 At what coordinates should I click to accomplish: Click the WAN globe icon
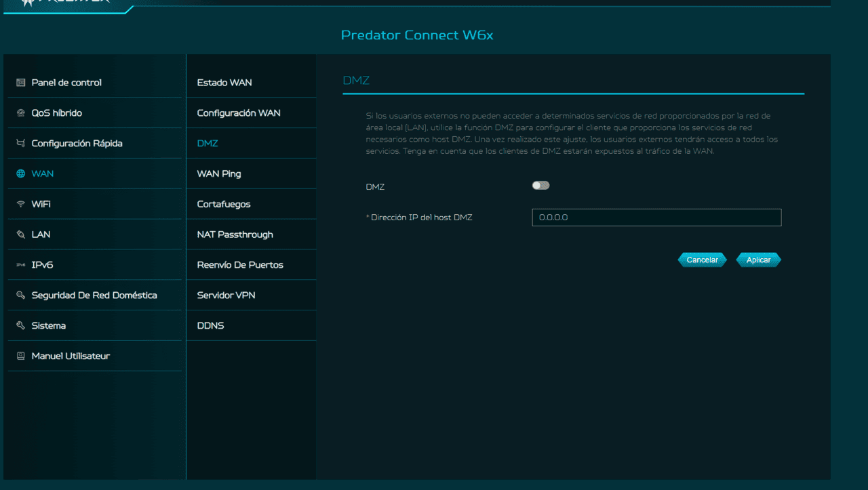[x=20, y=174]
